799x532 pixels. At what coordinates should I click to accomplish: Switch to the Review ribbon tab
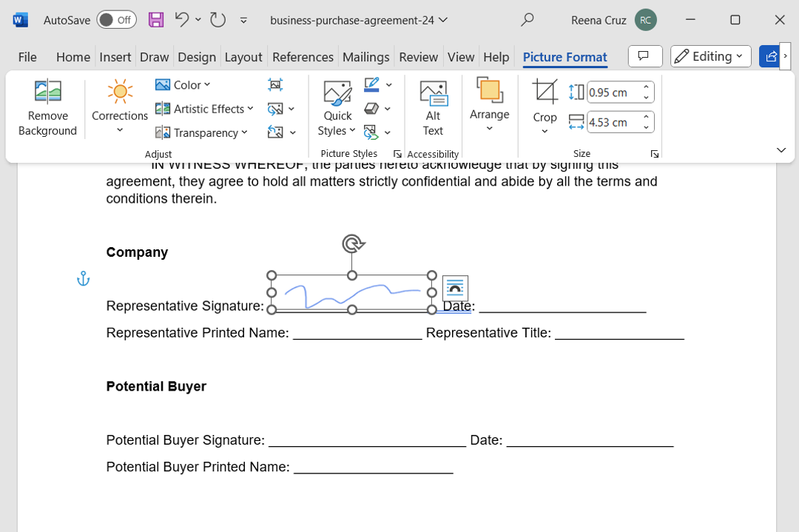coord(418,56)
